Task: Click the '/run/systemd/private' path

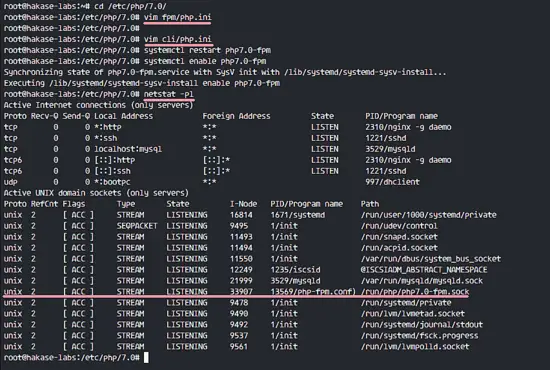Action: 406,303
